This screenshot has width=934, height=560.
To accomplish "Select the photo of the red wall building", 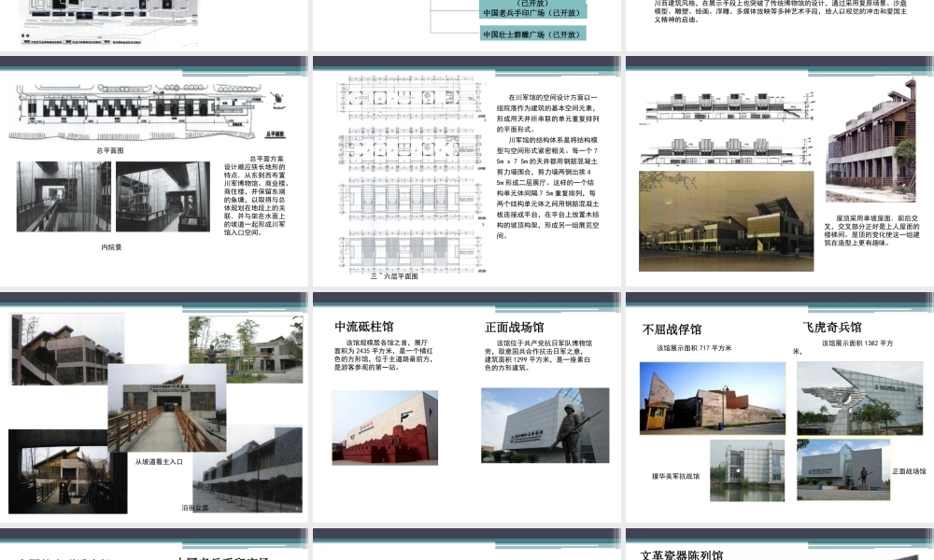I will (385, 427).
